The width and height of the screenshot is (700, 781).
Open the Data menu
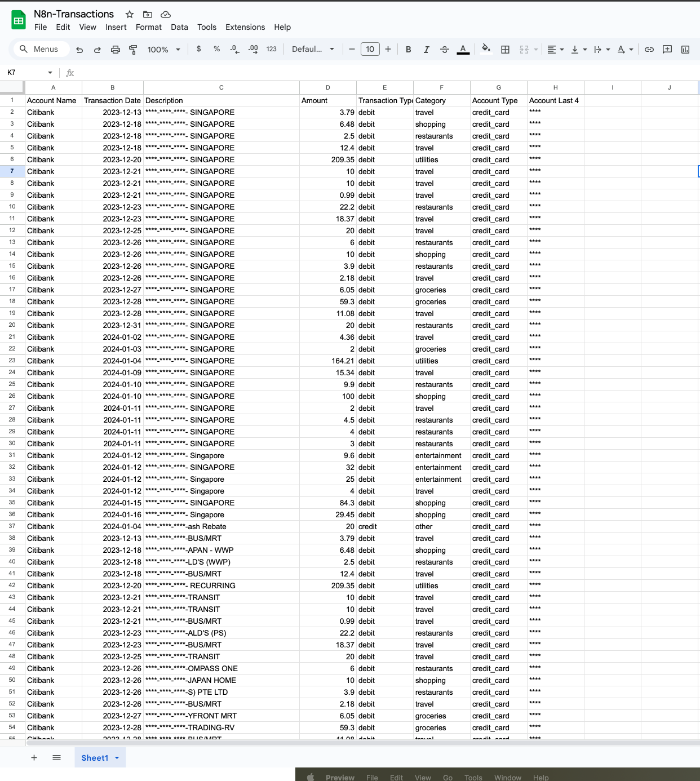click(x=179, y=27)
